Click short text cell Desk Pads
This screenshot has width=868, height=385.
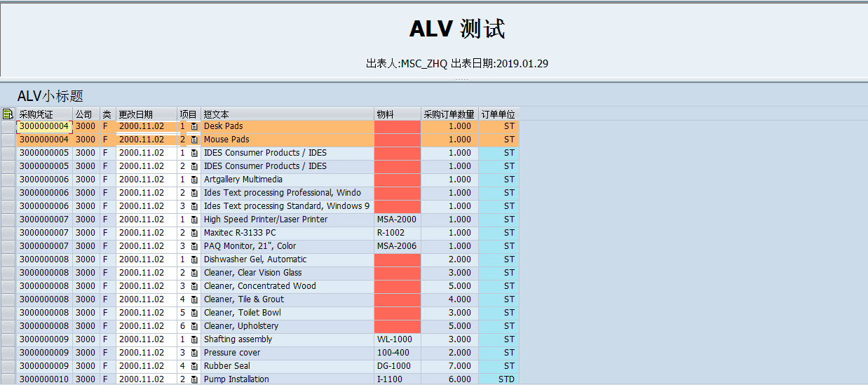(x=287, y=126)
